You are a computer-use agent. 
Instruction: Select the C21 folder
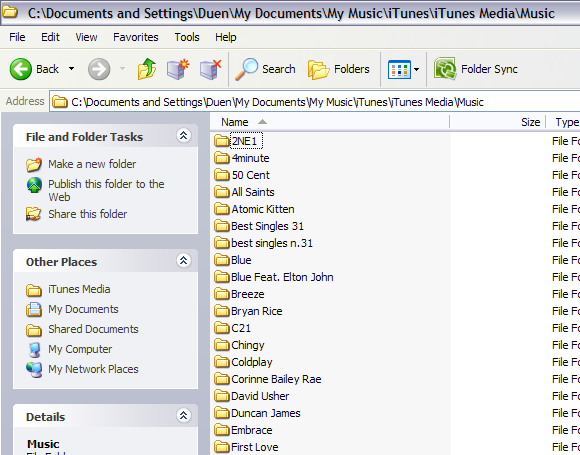point(233,328)
